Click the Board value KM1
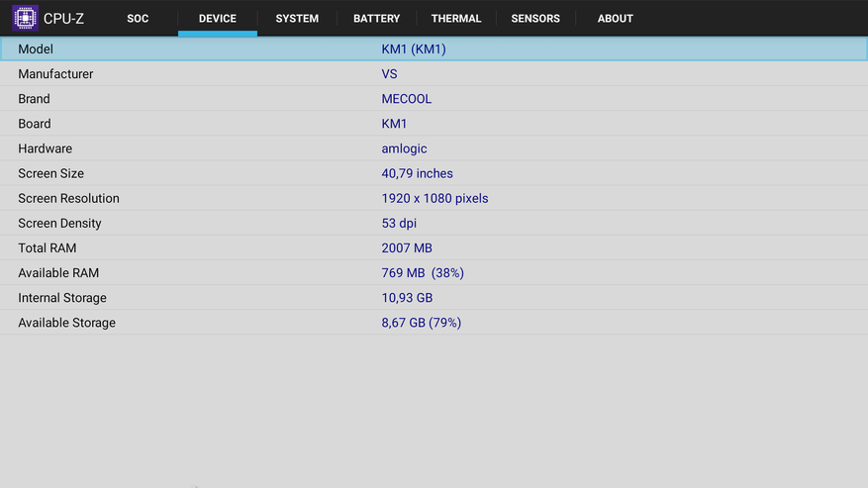The width and height of the screenshot is (868, 488). coord(394,124)
